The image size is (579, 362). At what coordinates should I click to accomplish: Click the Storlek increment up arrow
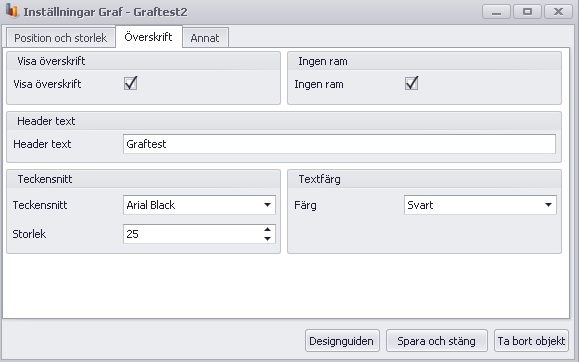click(x=267, y=229)
